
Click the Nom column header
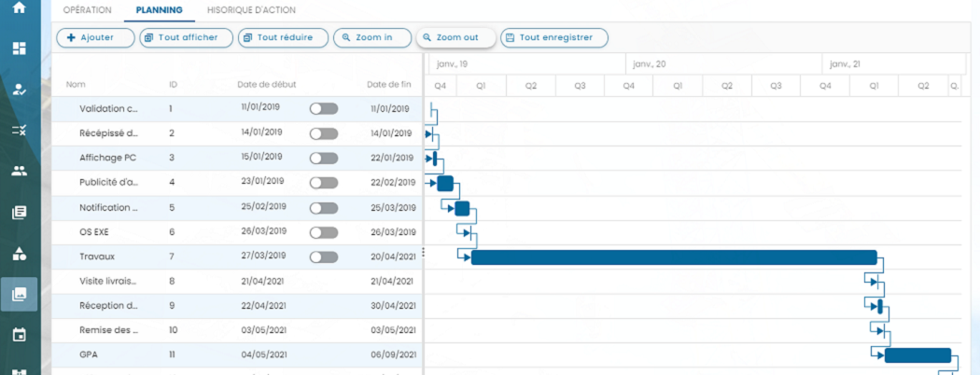pos(76,84)
